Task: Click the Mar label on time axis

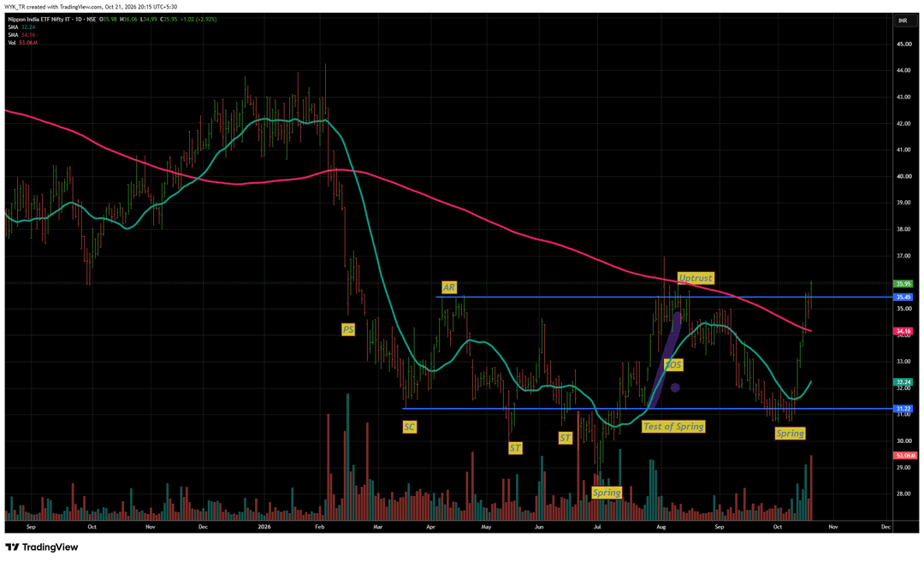Action: [x=378, y=527]
